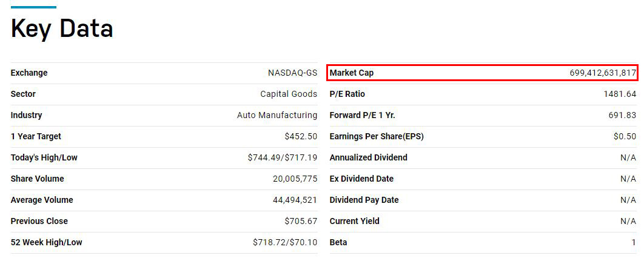This screenshot has height=264, width=644.
Task: Click the Earnings Per Share(EPS) label
Action: [x=377, y=136]
